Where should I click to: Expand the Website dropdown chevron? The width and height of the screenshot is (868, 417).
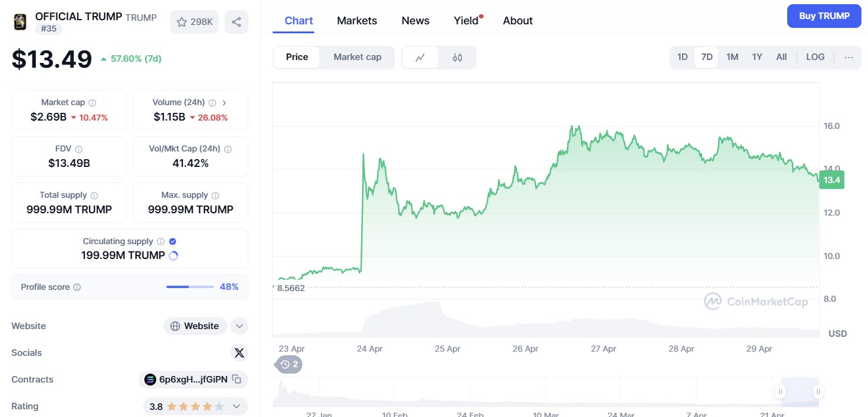(x=239, y=326)
